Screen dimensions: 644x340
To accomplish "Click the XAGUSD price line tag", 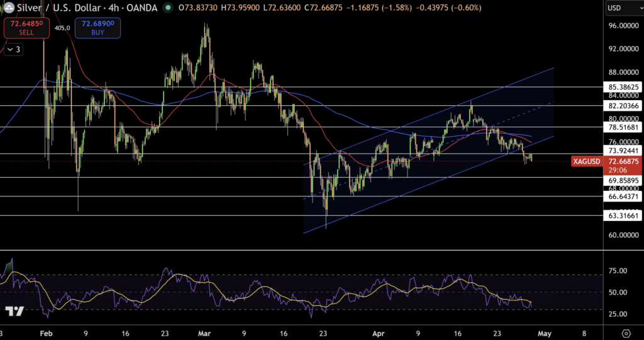I will point(587,162).
